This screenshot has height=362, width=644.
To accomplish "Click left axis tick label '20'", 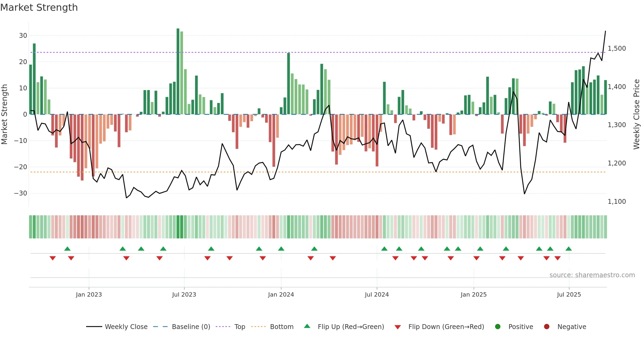I will pyautogui.click(x=23, y=62).
